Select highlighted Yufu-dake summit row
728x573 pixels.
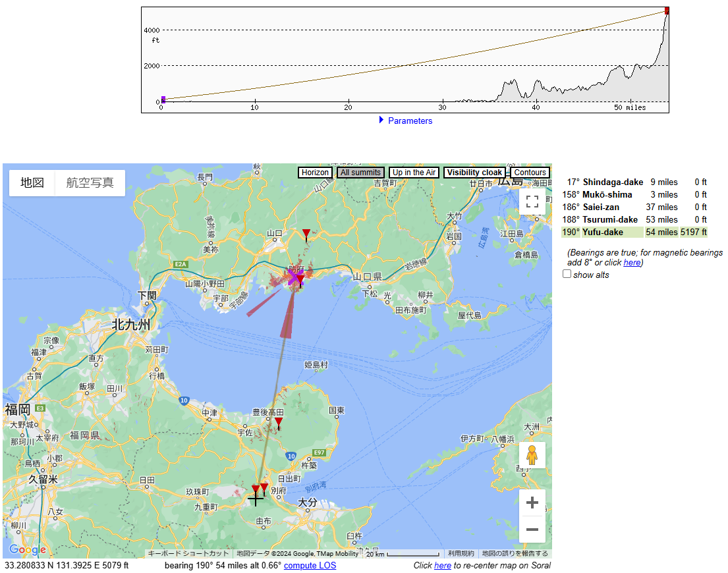pyautogui.click(x=634, y=232)
